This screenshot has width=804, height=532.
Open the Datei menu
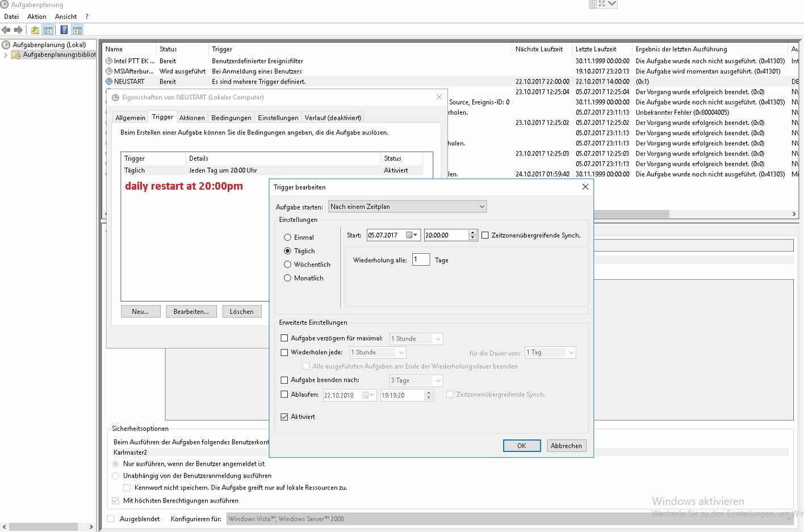tap(11, 16)
